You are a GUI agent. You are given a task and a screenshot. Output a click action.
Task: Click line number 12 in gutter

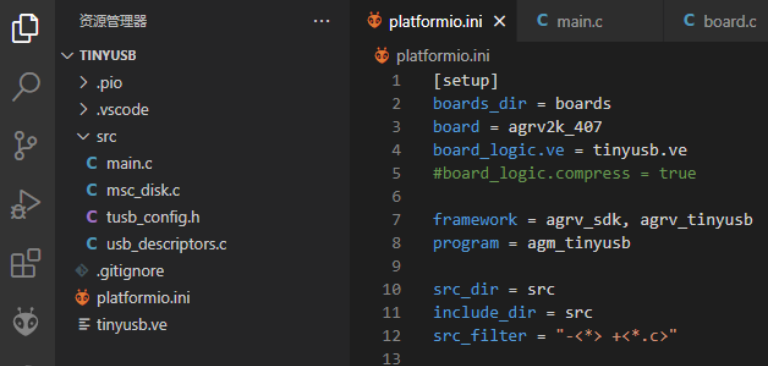click(391, 336)
